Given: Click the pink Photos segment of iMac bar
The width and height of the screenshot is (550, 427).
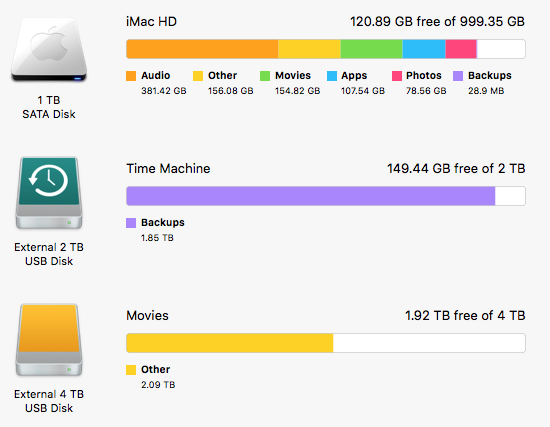Looking at the screenshot, I should (x=461, y=49).
